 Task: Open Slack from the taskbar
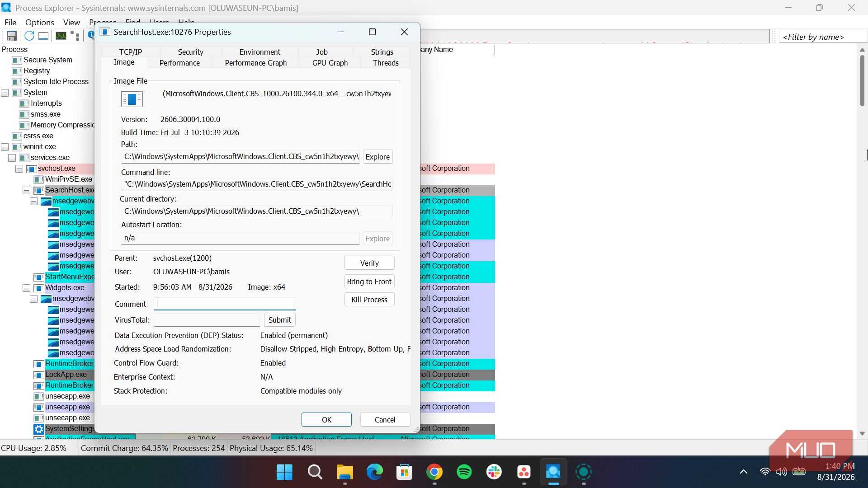coord(494,472)
